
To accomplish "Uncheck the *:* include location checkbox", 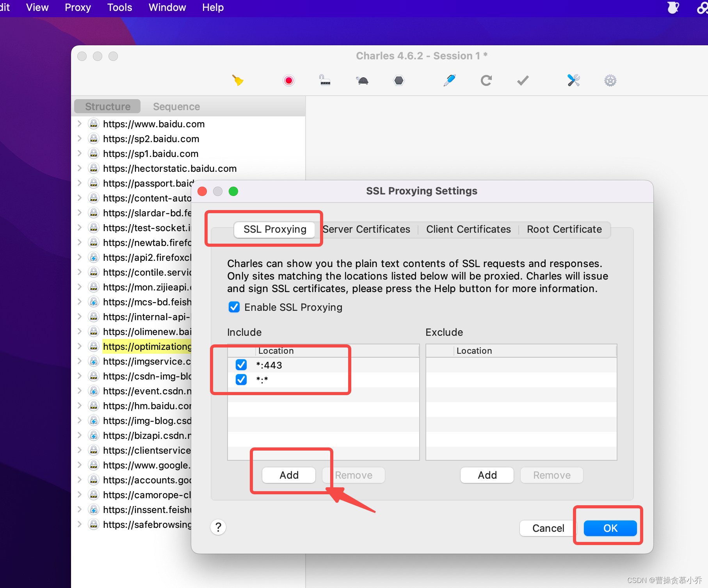I will point(241,380).
